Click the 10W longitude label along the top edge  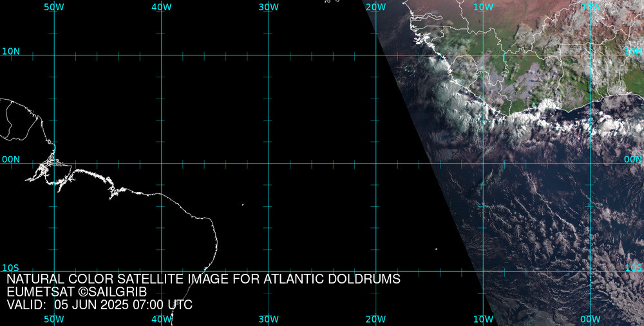coord(484,7)
